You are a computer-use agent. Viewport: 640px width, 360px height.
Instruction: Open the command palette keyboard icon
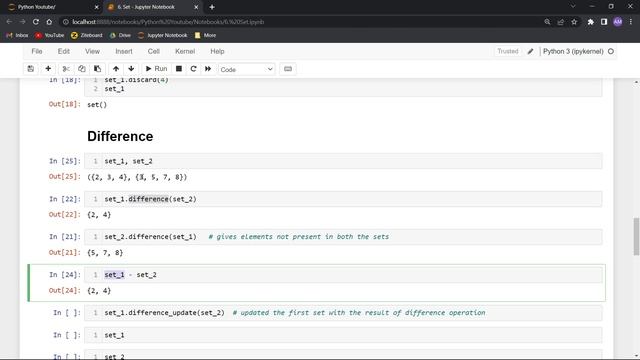point(288,69)
